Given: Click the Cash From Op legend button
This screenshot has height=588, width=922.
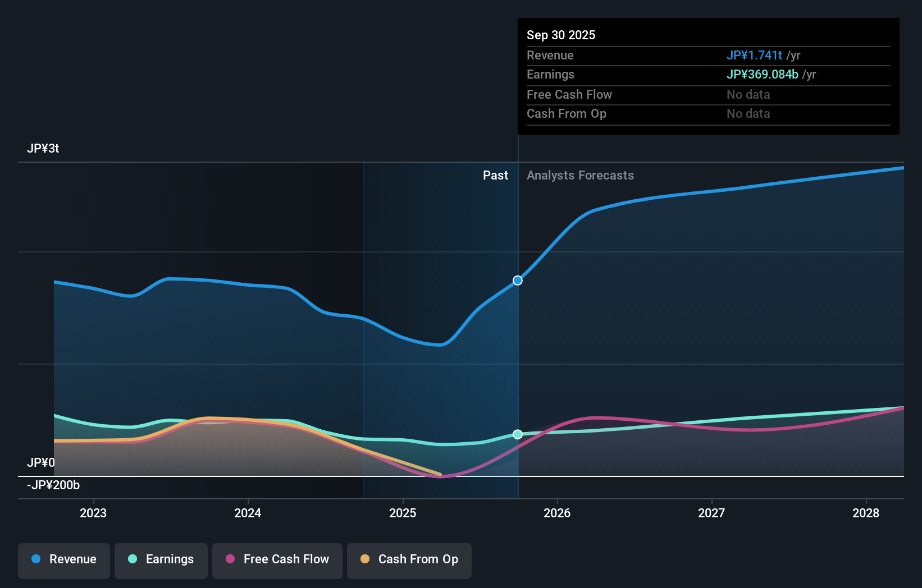Looking at the screenshot, I should coord(409,559).
